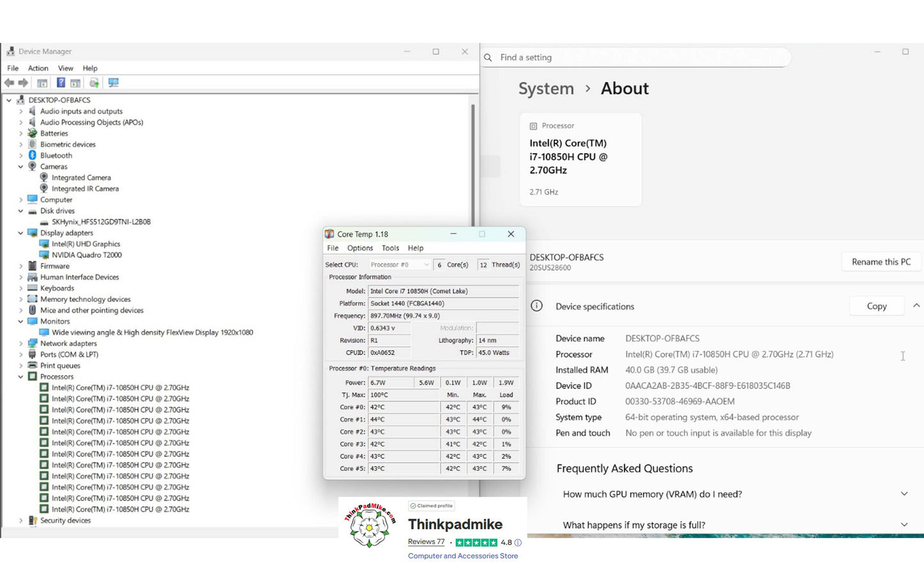Expand the Network adapters node
924x581 pixels.
point(20,344)
